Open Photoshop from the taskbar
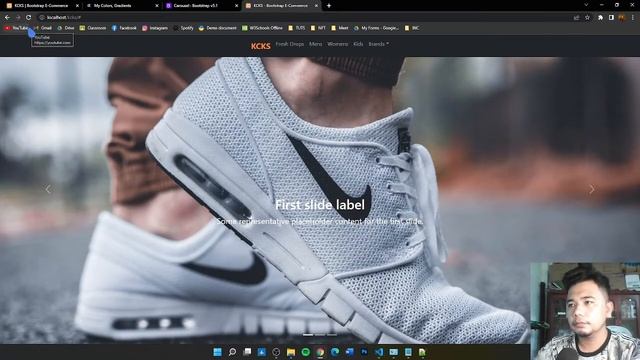Image resolution: width=640 pixels, height=360 pixels. [364, 352]
